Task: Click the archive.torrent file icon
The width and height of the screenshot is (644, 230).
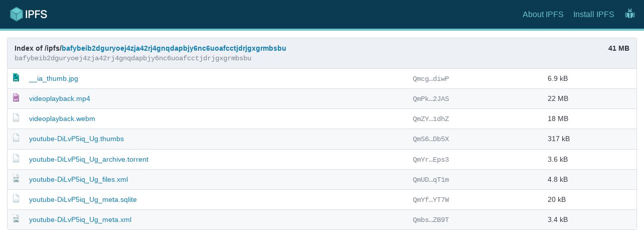Action: pos(16,158)
